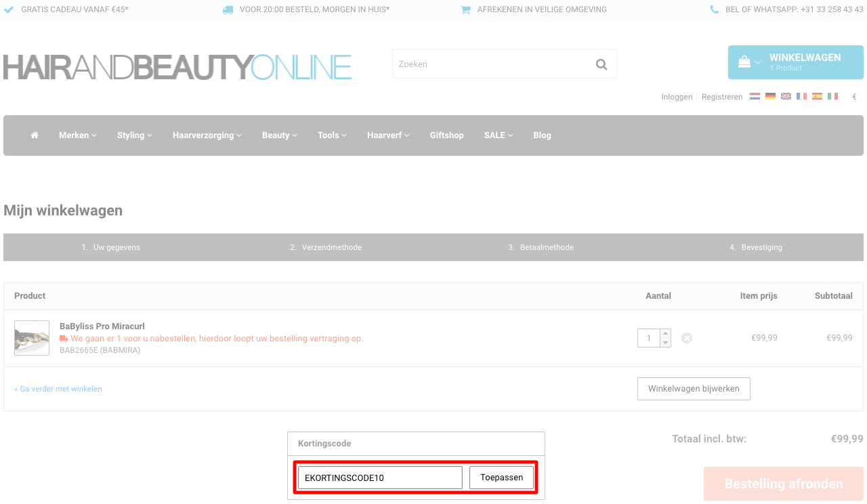Screen dimensions: 867x504
Task: Click the Bestelling afronden button
Action: [x=784, y=484]
